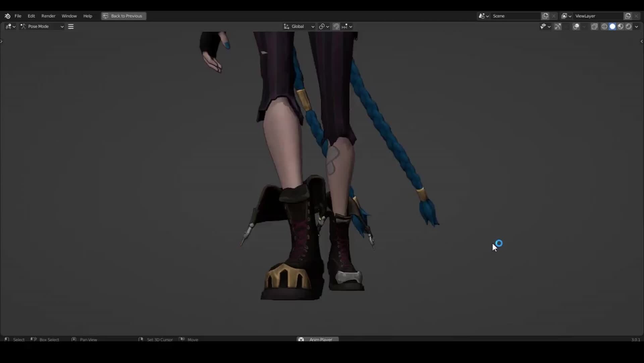Open the Transform Orientation Global dropdown
The height and width of the screenshot is (363, 644).
pyautogui.click(x=299, y=26)
